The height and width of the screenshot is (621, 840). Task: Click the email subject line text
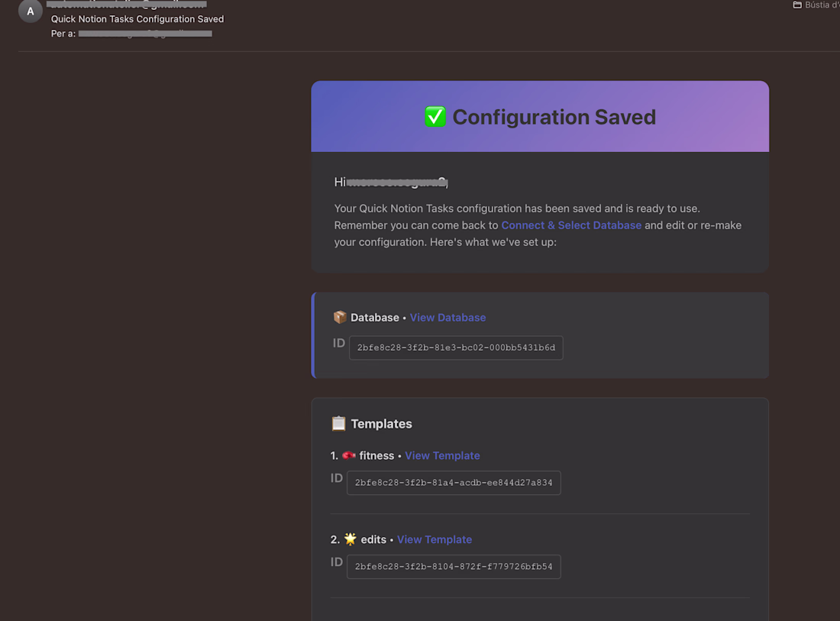pyautogui.click(x=137, y=19)
